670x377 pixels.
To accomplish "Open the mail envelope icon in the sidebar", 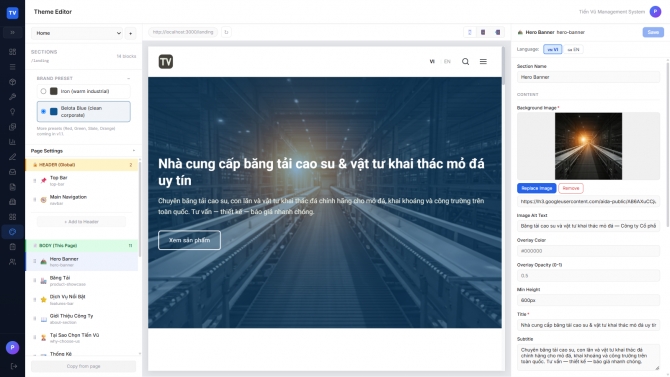I will point(12,172).
